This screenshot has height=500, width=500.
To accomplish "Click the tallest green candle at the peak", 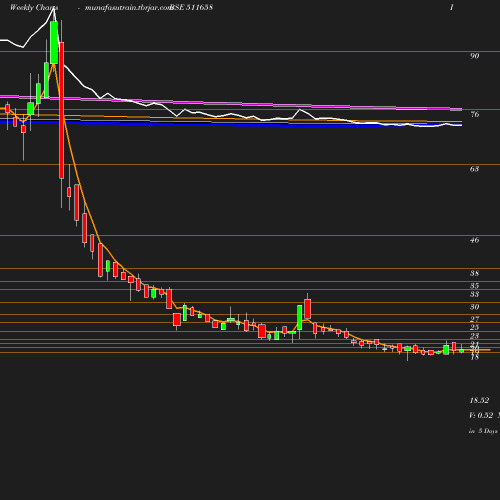I will tap(54, 42).
